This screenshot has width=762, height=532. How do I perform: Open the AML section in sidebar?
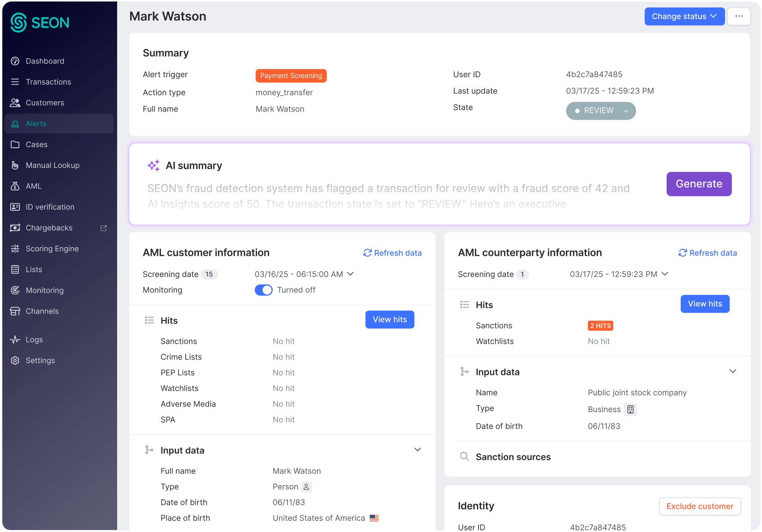point(33,186)
